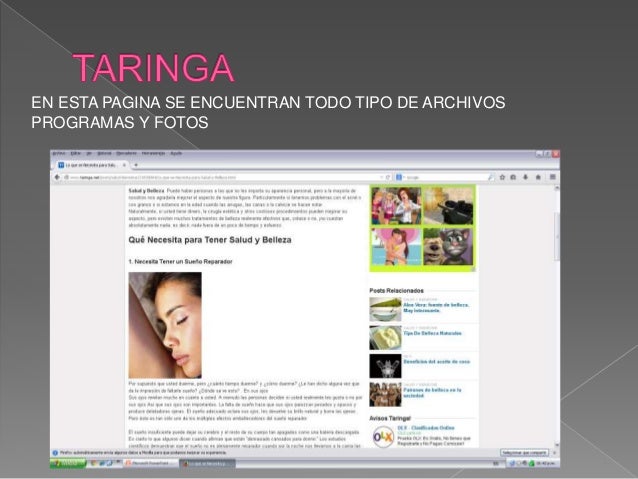Click the browser back arrow button

[x=57, y=177]
